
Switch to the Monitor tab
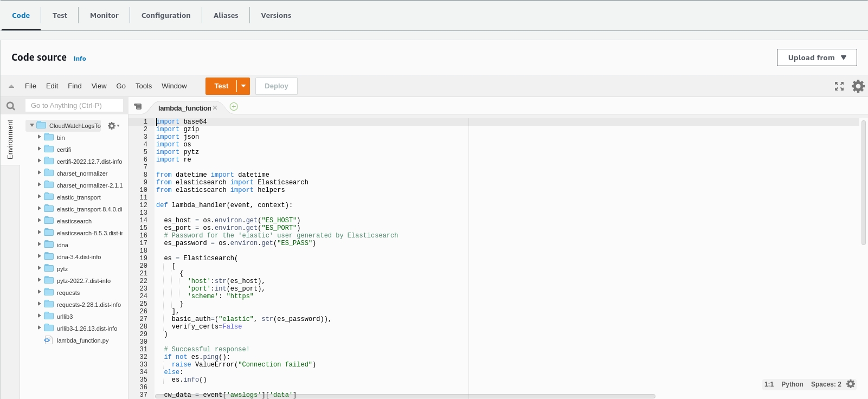(104, 15)
